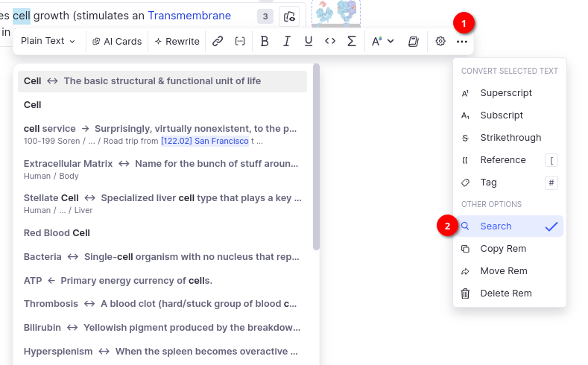The image size is (588, 365).
Task: Insert a math formula with sigma icon
Action: (x=352, y=42)
